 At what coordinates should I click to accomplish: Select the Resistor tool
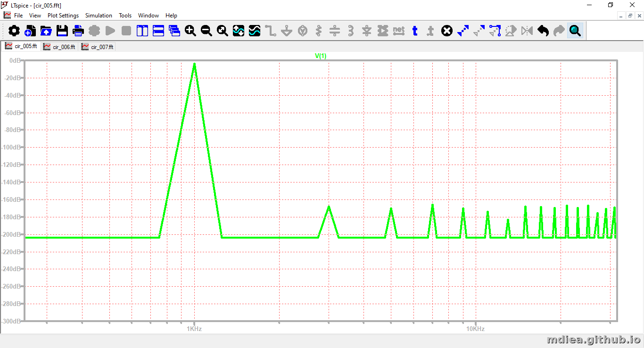coord(319,31)
